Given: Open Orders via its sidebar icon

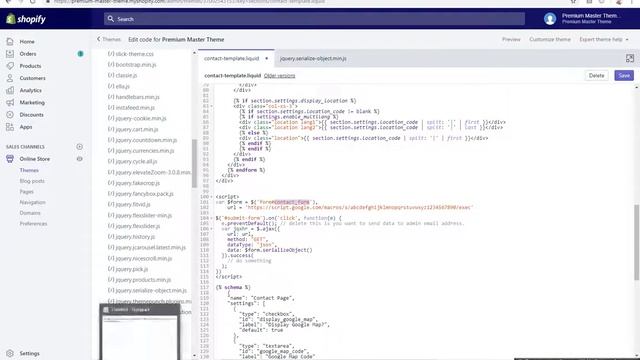Looking at the screenshot, I should point(10,54).
